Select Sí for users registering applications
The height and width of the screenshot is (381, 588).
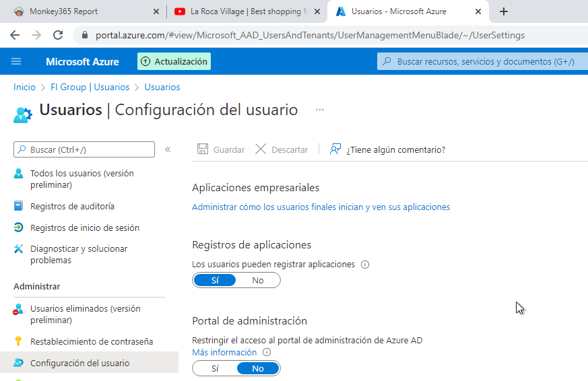[215, 280]
